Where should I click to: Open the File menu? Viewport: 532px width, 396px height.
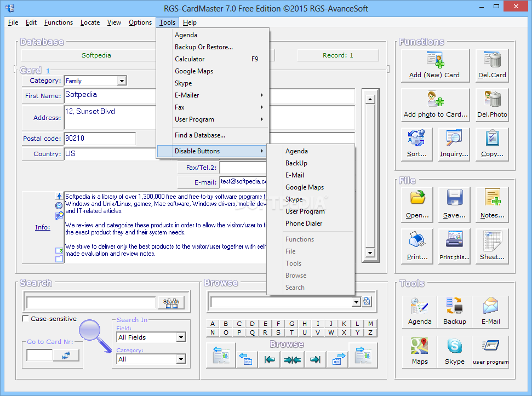pyautogui.click(x=13, y=22)
